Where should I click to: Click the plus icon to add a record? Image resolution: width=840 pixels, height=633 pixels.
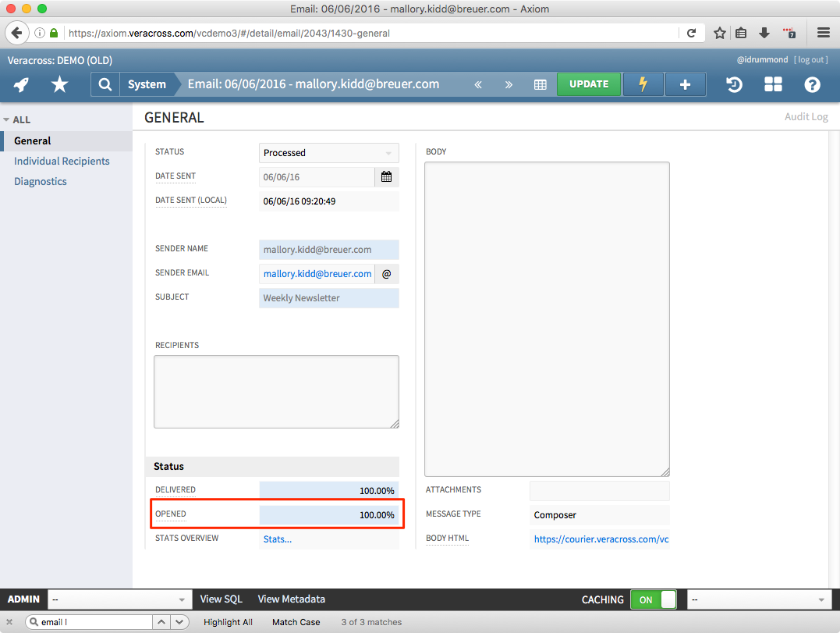click(685, 84)
